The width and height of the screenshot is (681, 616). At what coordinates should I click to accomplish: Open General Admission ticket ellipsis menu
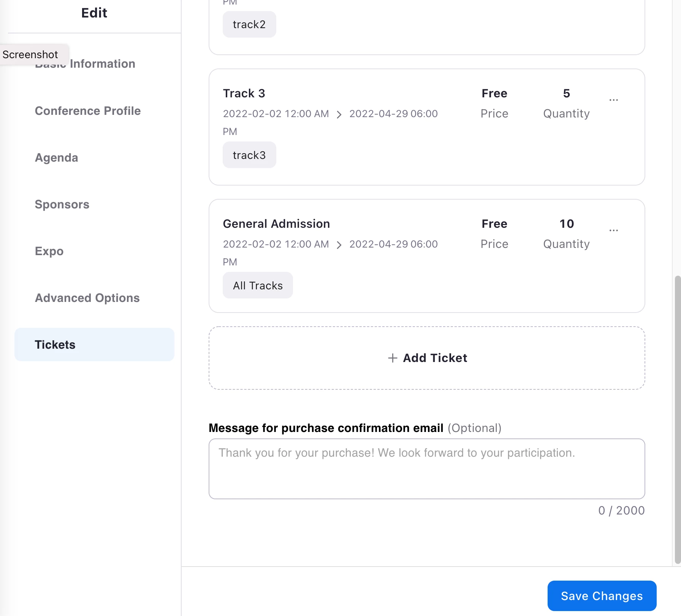tap(613, 230)
